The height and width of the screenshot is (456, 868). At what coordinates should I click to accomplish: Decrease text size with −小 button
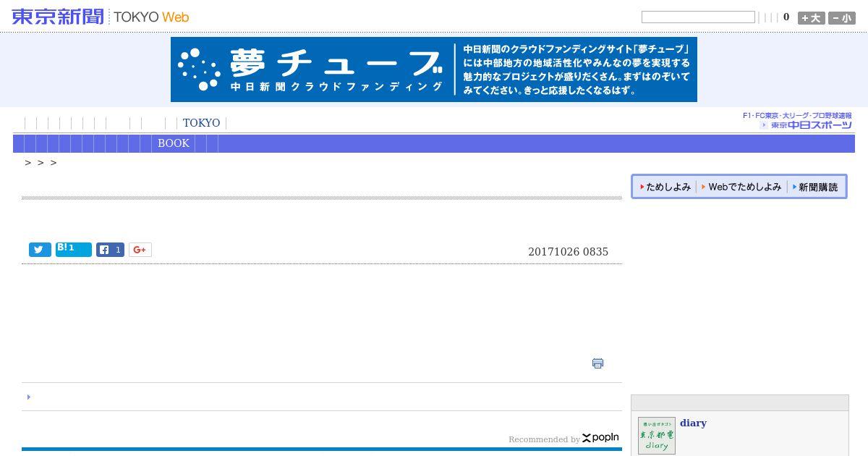click(x=842, y=18)
